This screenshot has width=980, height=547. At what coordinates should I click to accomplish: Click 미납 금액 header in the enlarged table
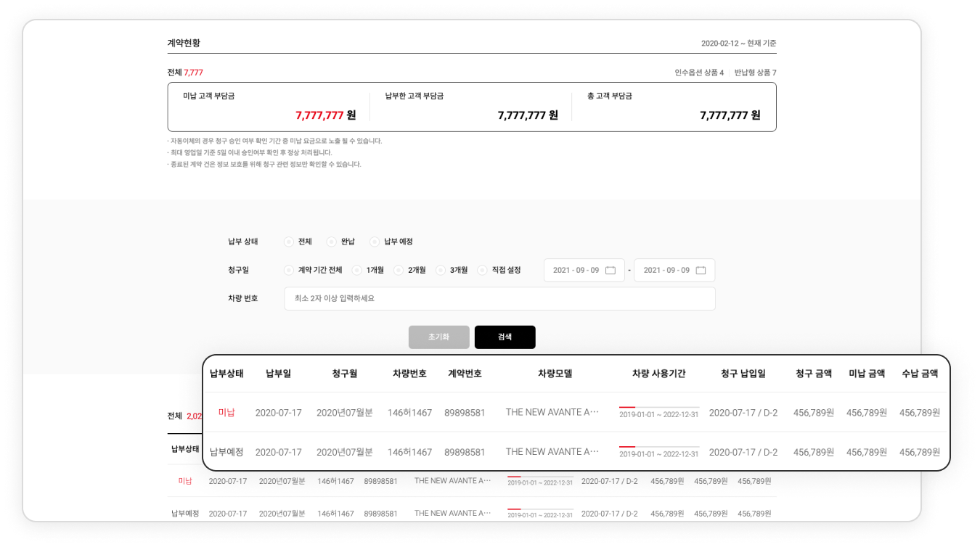click(867, 374)
